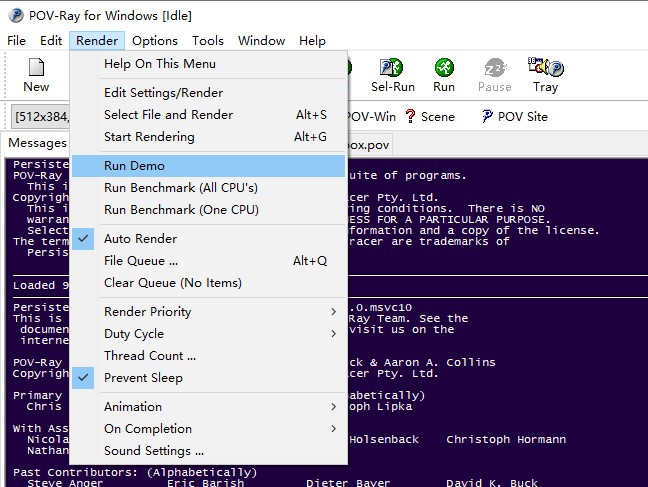Open the Scene help shortcut
The image size is (648, 487).
429,116
